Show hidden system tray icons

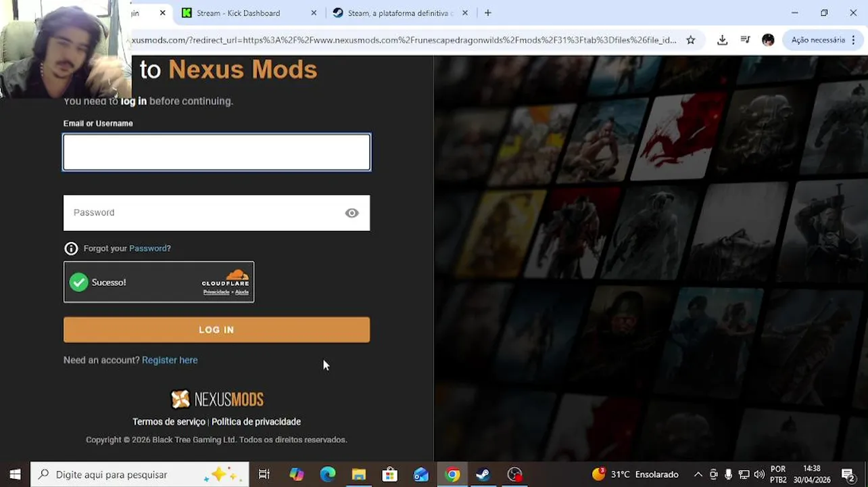pyautogui.click(x=698, y=475)
